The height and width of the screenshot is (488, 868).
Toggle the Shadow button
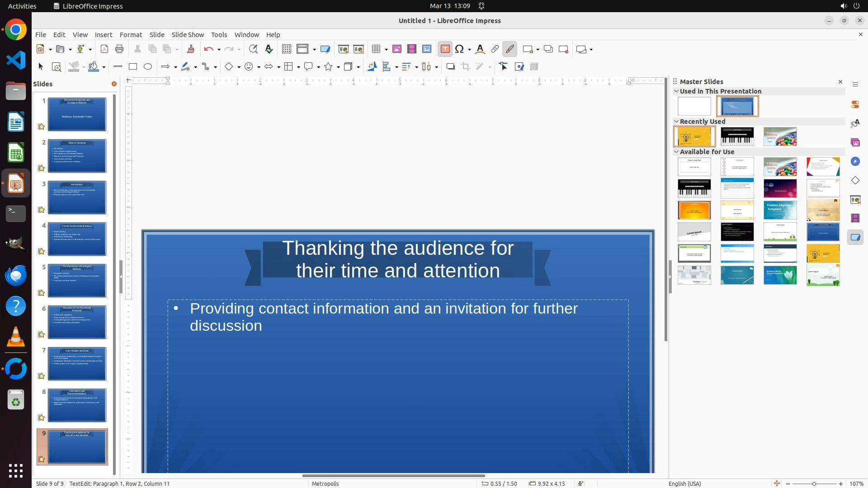pos(450,67)
